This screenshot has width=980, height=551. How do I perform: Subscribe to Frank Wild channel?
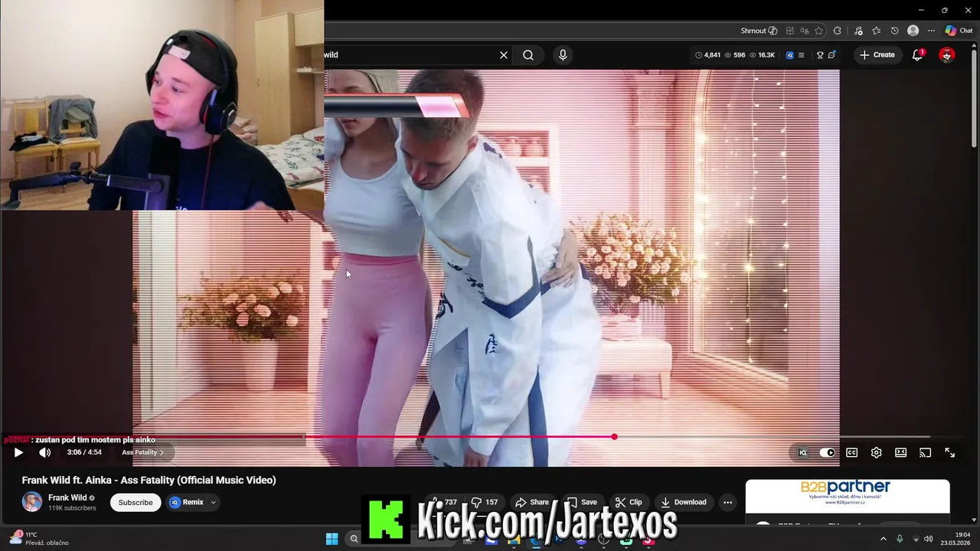point(136,502)
